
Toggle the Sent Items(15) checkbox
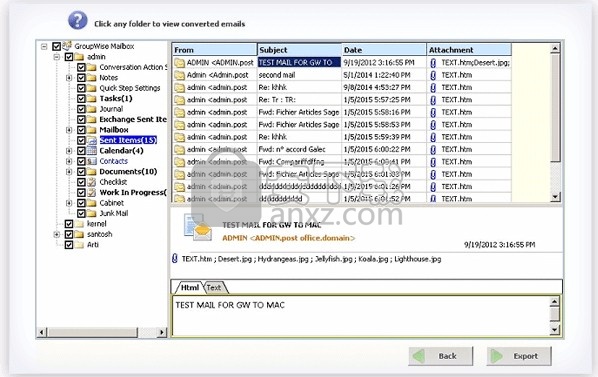pos(81,140)
